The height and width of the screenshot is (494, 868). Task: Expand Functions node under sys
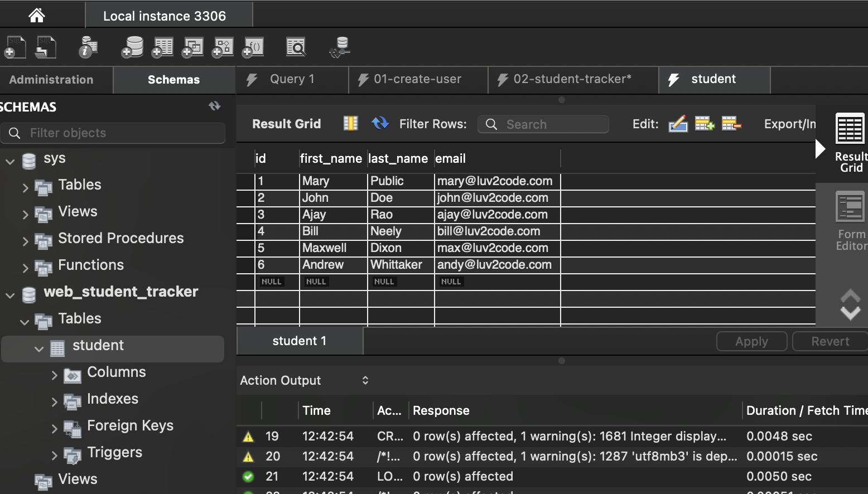pyautogui.click(x=25, y=268)
